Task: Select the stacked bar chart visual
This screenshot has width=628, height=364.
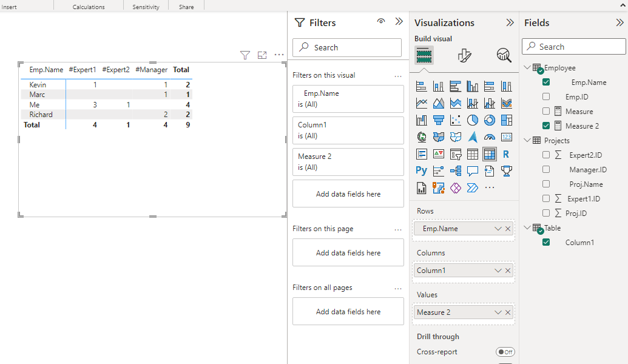Action: (x=421, y=87)
